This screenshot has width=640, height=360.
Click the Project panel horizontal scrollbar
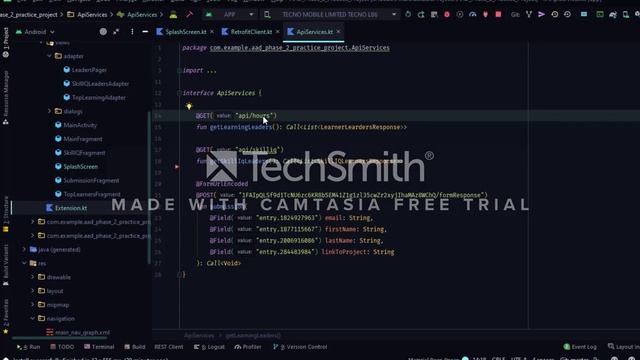click(59, 338)
